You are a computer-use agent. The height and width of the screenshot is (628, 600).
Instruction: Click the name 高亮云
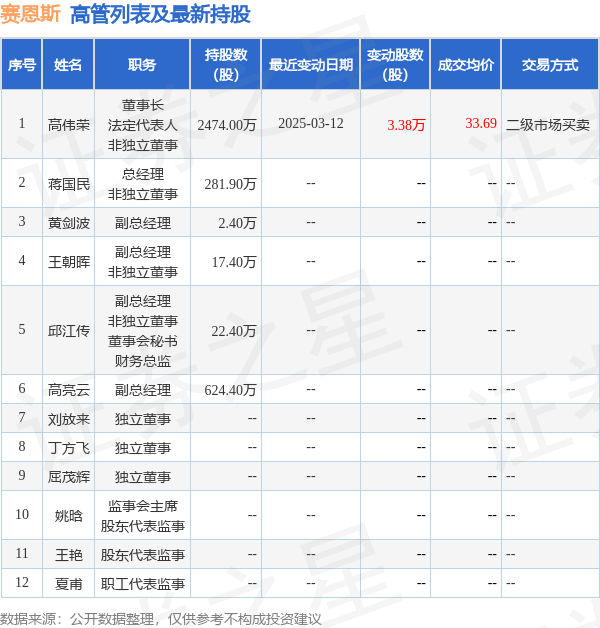68,390
